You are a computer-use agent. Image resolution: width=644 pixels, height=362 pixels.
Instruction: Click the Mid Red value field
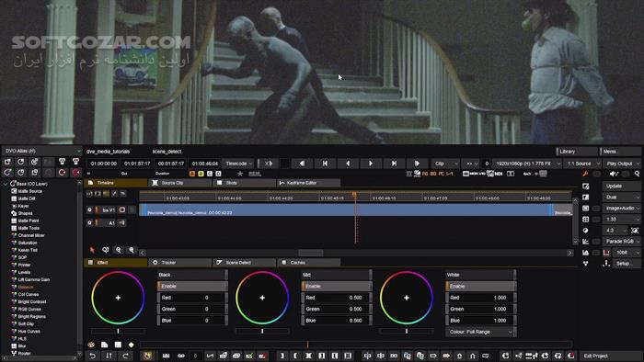pyautogui.click(x=336, y=298)
